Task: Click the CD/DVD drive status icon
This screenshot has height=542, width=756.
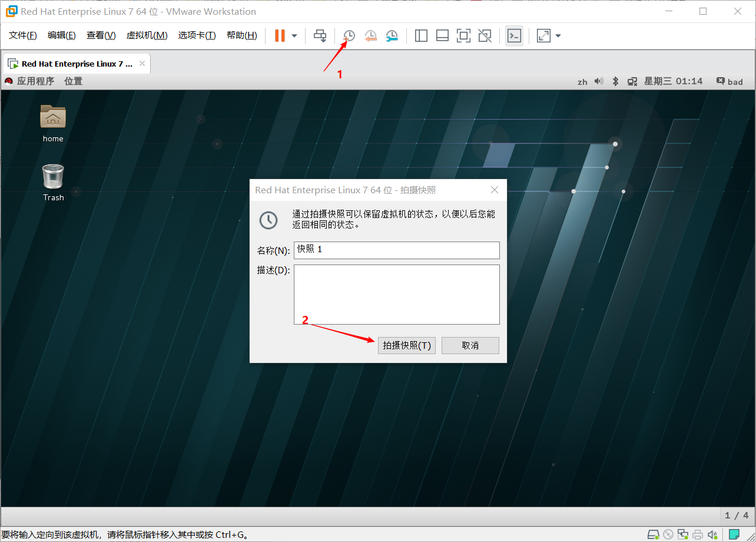Action: coord(668,535)
